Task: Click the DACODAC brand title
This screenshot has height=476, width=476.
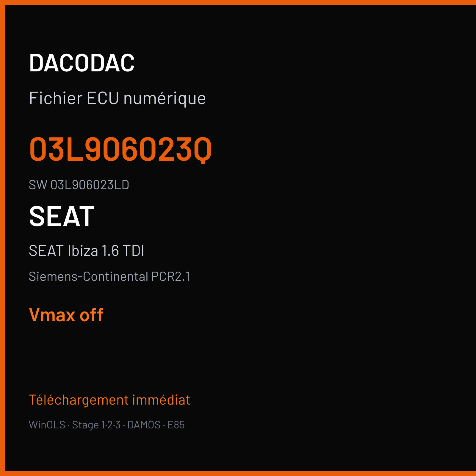Action: pyautogui.click(x=82, y=63)
